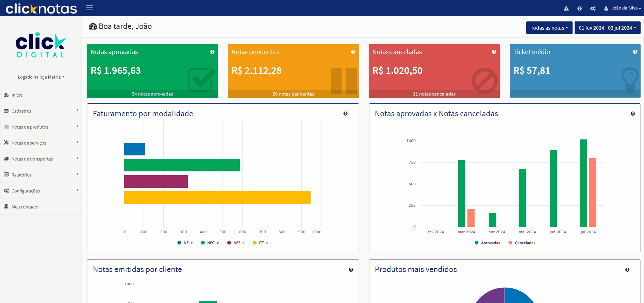Click the Relatórios chart icon

pyautogui.click(x=6, y=174)
